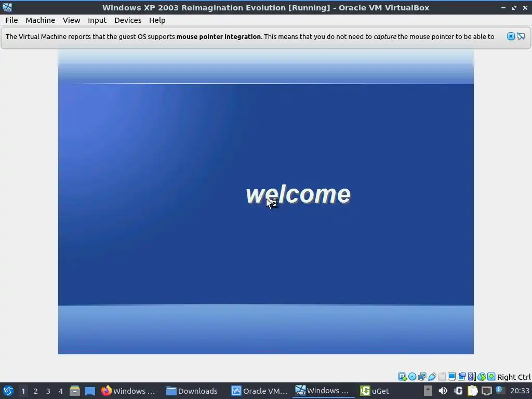Switch to virtual desktop 2
Screen dimensions: 532x399
click(x=35, y=391)
